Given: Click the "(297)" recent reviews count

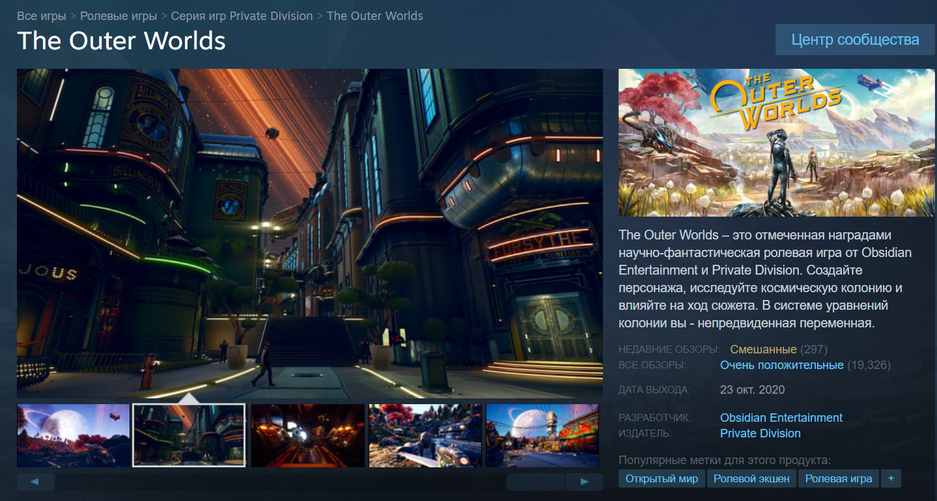Looking at the screenshot, I should (814, 349).
